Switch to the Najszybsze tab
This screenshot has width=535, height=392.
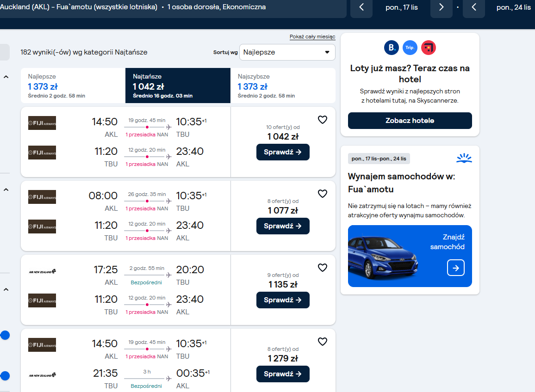[x=283, y=86]
